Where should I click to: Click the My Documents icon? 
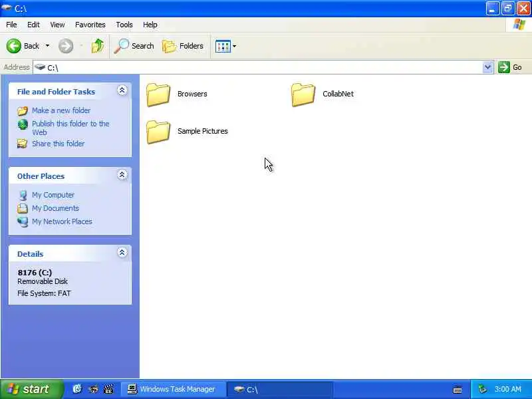(23, 208)
